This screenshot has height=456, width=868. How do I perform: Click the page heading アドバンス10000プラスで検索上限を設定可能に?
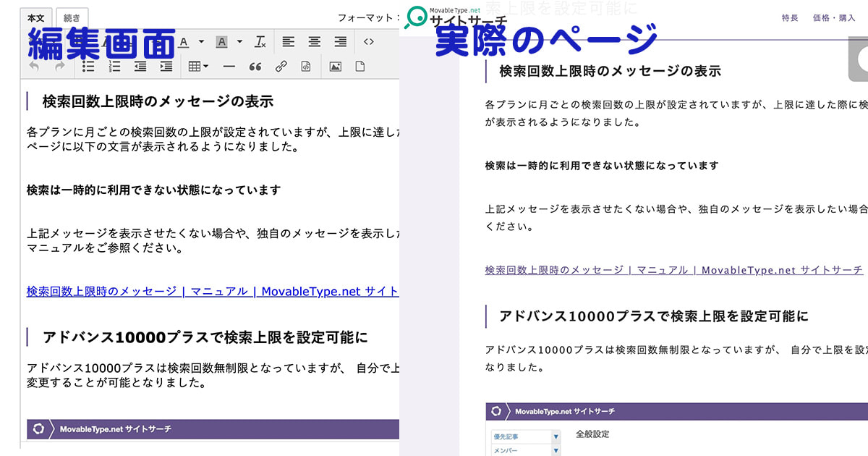pos(654,316)
